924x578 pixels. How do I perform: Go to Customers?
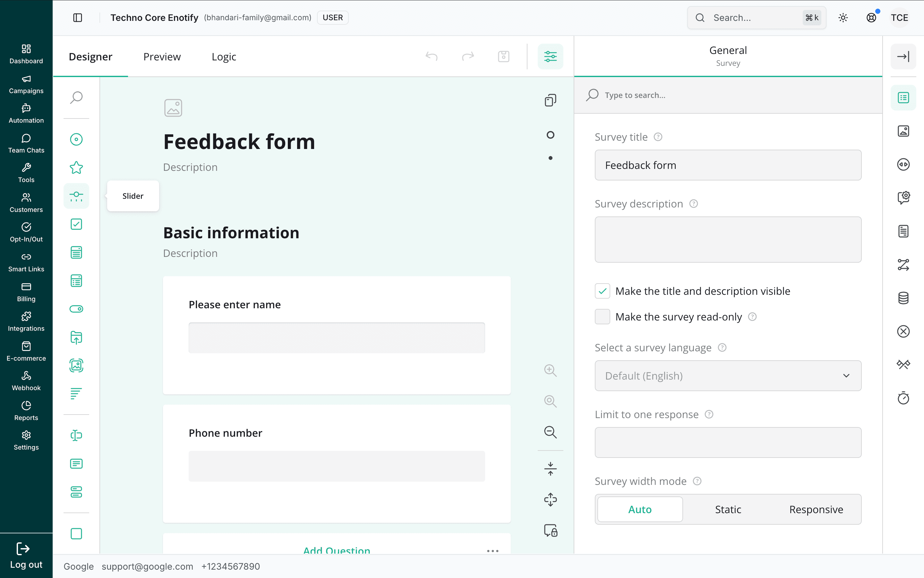click(26, 203)
